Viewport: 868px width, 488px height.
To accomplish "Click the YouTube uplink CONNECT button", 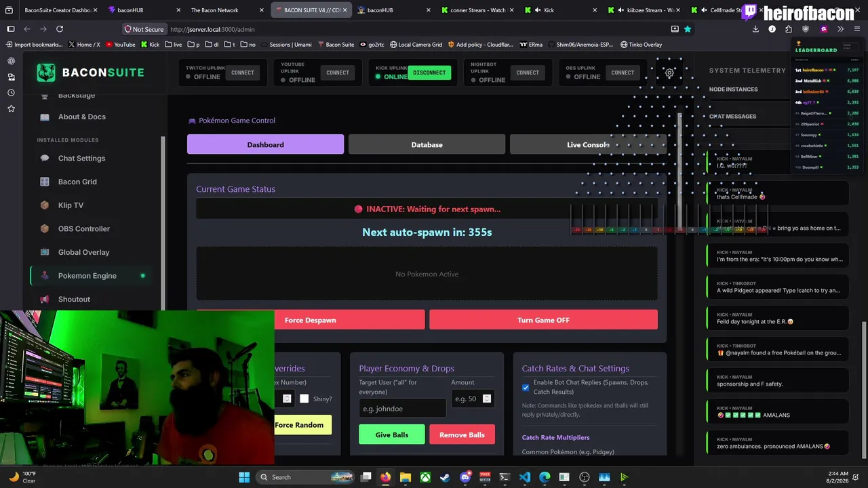I will pyautogui.click(x=338, y=73).
